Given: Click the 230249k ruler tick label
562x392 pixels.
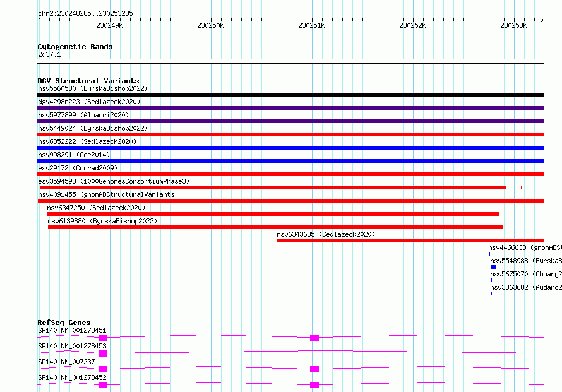Looking at the screenshot, I should click(109, 25).
